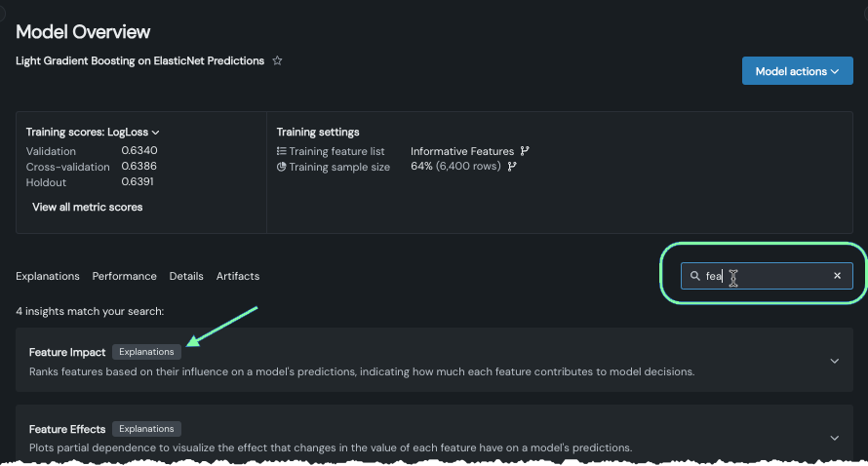
Task: Select the Feature Impact insight title
Action: coord(67,352)
